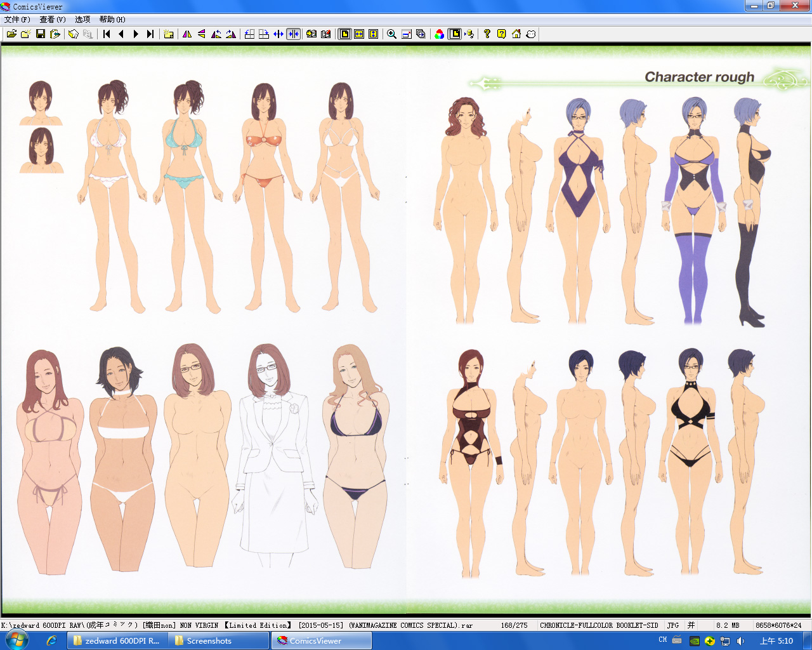Click the floppy disk save icon
Screen dimensions: 812x650
point(41,34)
